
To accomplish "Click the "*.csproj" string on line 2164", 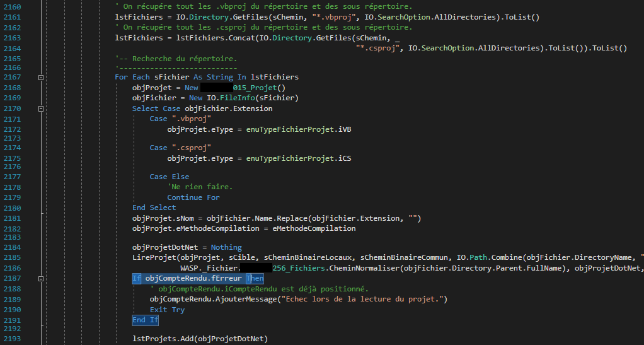I will (378, 48).
